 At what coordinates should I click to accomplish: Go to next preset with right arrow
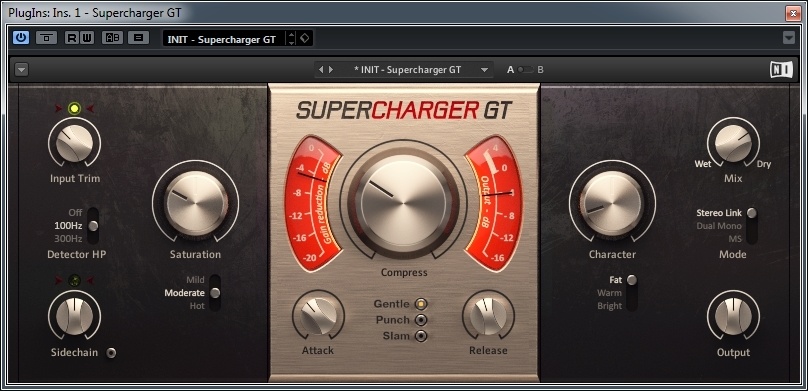pyautogui.click(x=331, y=70)
